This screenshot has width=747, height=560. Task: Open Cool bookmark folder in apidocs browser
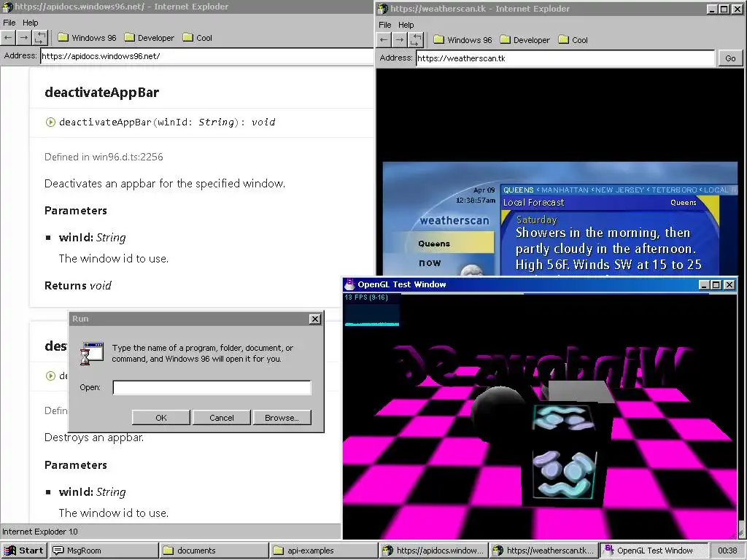coord(197,38)
